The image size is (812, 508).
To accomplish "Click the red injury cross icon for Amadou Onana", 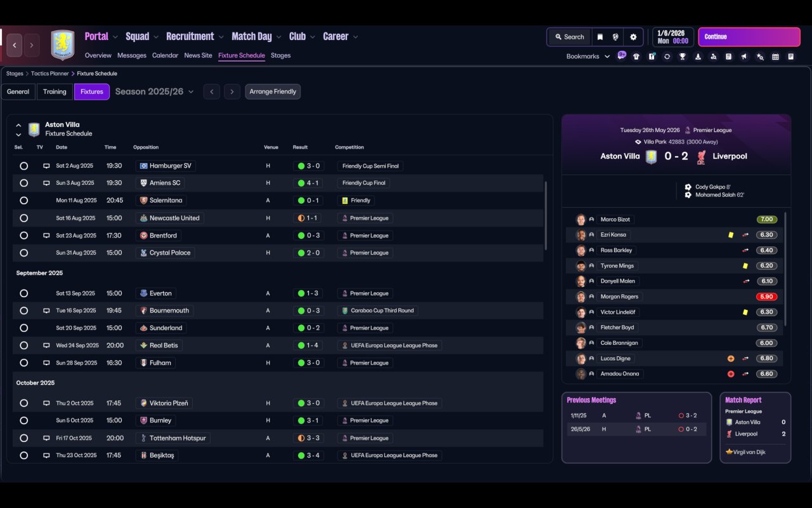I will tap(731, 374).
